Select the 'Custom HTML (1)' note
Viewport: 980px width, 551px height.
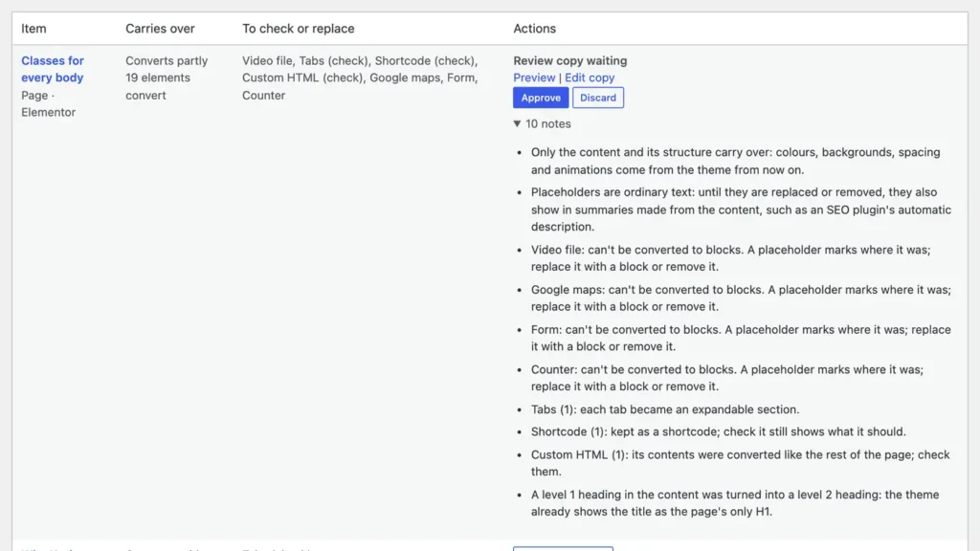pyautogui.click(x=740, y=463)
